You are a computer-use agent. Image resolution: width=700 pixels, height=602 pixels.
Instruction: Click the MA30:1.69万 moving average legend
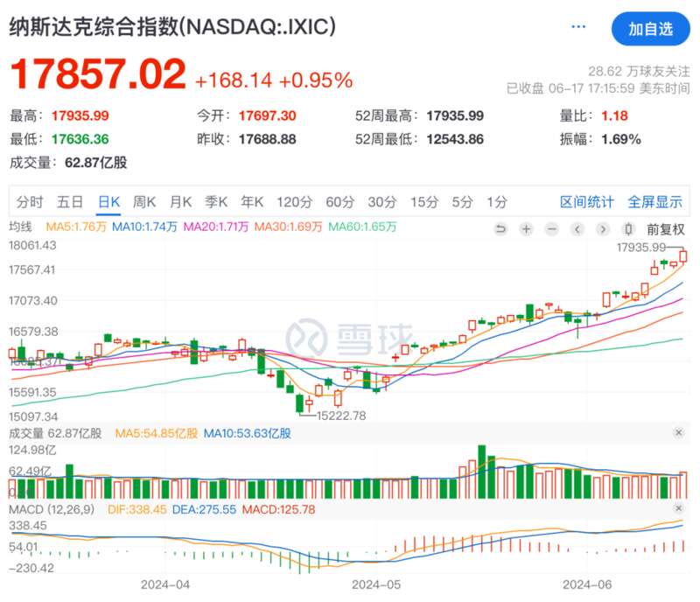pyautogui.click(x=288, y=227)
